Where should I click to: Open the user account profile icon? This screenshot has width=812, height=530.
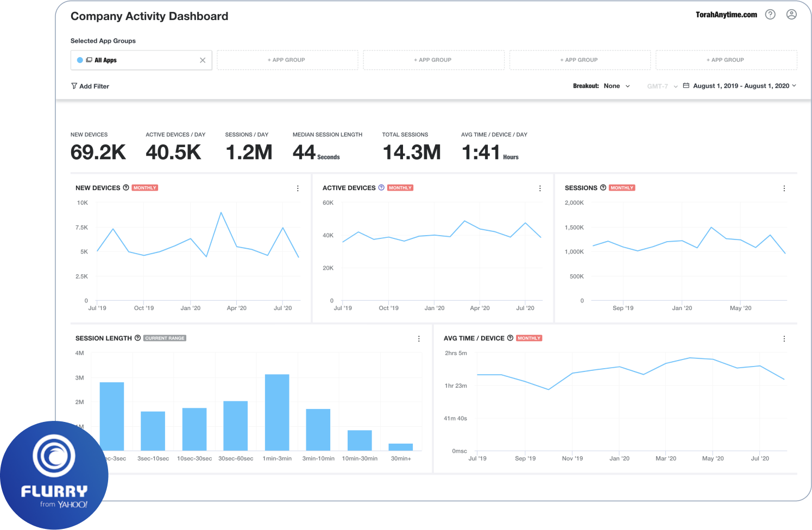(791, 15)
